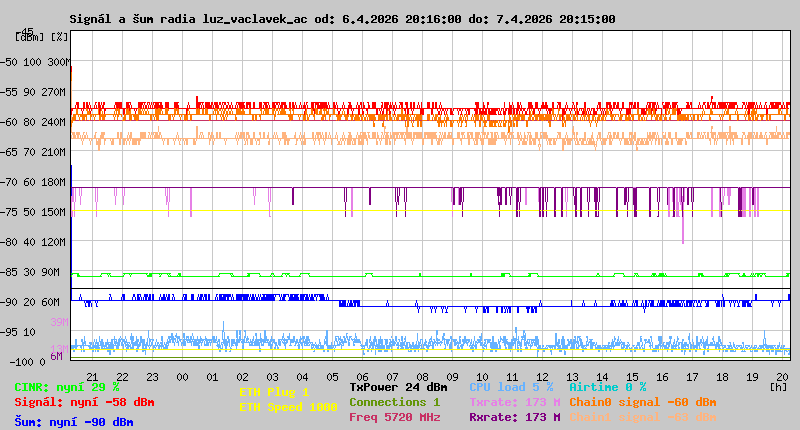
Task: Click the Rxrate legend label
Action: [514, 417]
